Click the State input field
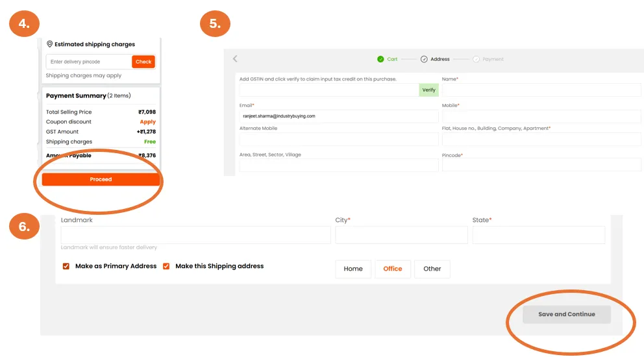Screen dimensions: 644x357 click(538, 235)
